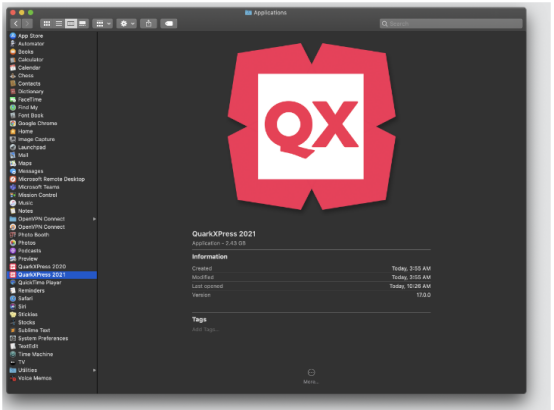Screen dimensions: 554x410
Task: Select the Mail app icon
Action: point(13,155)
